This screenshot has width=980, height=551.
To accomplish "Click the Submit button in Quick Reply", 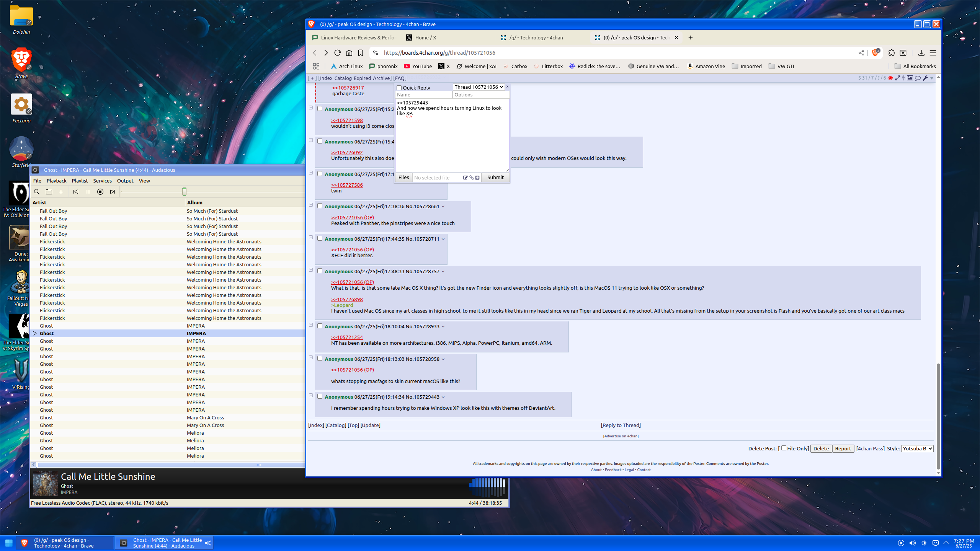I will coord(495,177).
